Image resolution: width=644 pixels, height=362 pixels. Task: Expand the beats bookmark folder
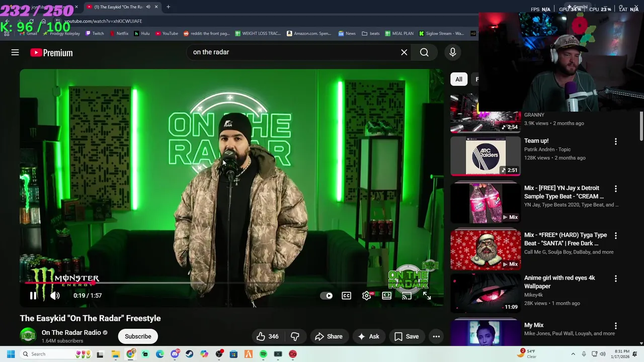[x=371, y=34]
